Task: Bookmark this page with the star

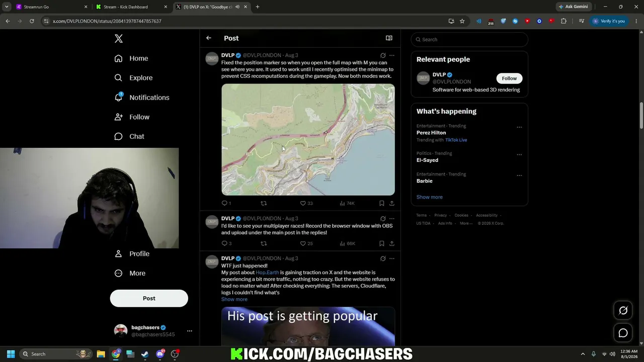Action: pos(462,21)
